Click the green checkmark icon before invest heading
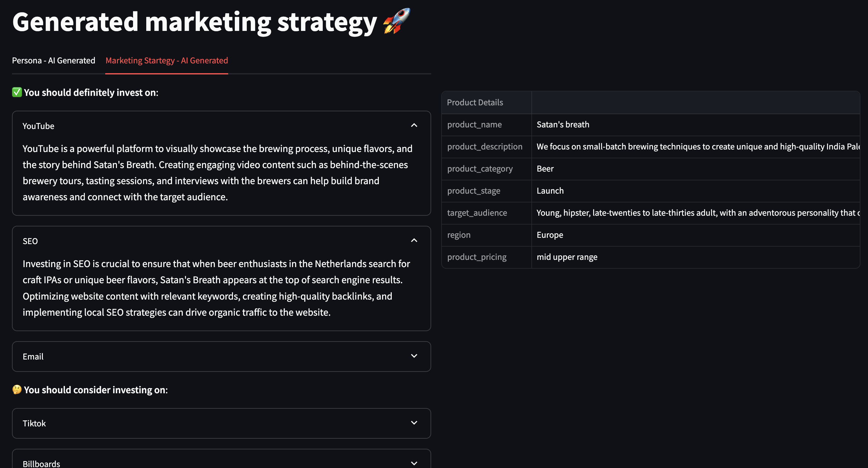This screenshot has width=868, height=468. tap(17, 92)
